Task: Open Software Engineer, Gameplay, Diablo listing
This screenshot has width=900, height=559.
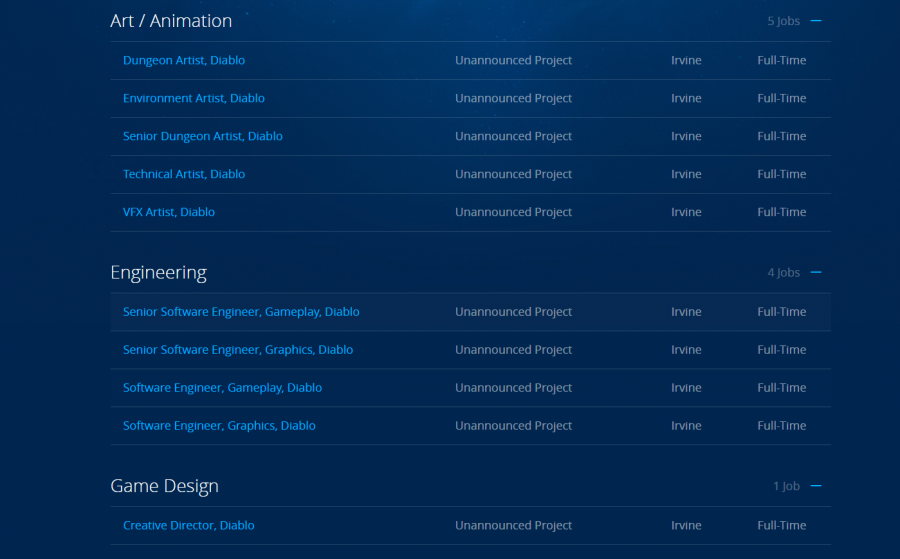Action: 222,387
